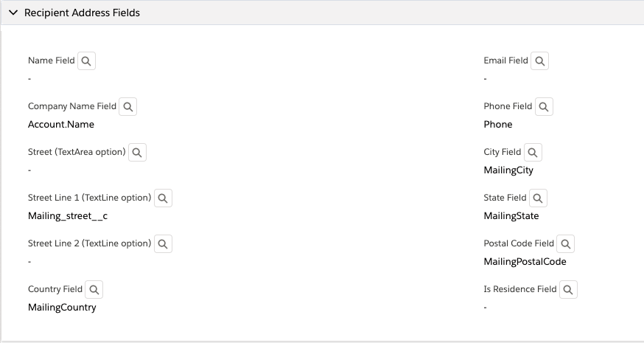This screenshot has height=343, width=644.
Task: Select the MailingPostalCode field value
Action: [x=525, y=262]
